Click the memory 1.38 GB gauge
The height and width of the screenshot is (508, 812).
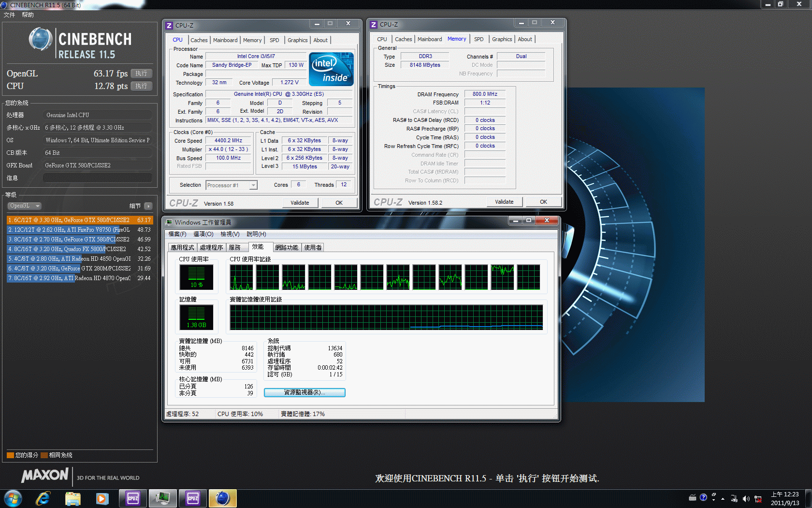[196, 318]
